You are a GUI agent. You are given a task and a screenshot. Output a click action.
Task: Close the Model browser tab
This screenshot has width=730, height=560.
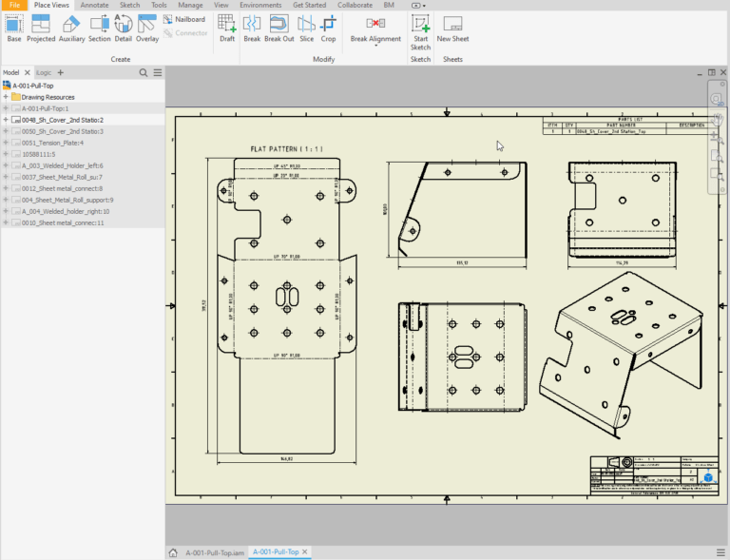pyautogui.click(x=27, y=72)
